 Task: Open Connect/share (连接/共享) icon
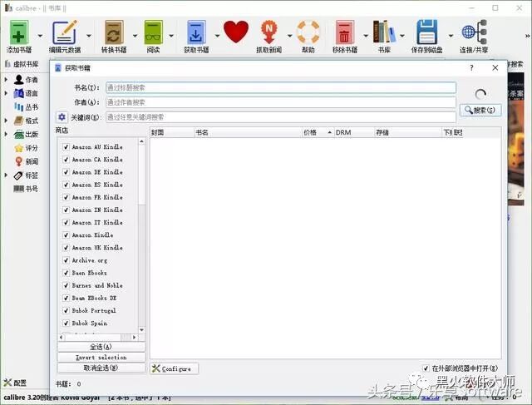click(474, 32)
